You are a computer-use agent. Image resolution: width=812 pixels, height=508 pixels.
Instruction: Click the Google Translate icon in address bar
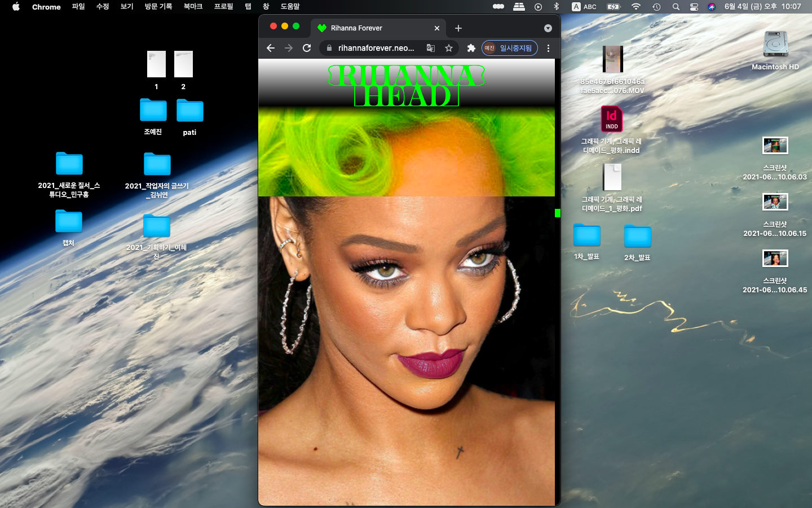(431, 48)
